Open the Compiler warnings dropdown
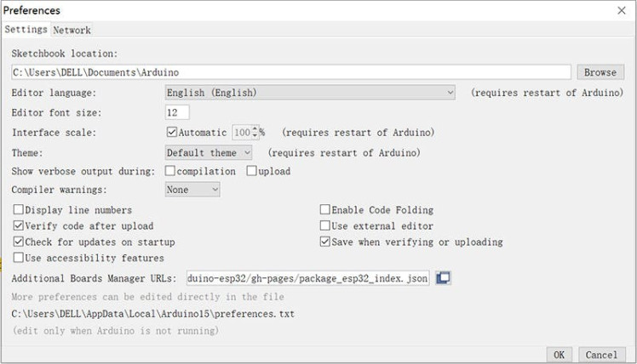Image resolution: width=637 pixels, height=364 pixels. (192, 190)
